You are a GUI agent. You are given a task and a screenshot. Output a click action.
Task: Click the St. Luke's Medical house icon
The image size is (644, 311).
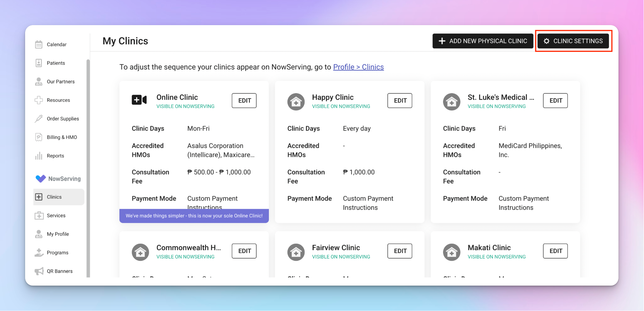451,102
